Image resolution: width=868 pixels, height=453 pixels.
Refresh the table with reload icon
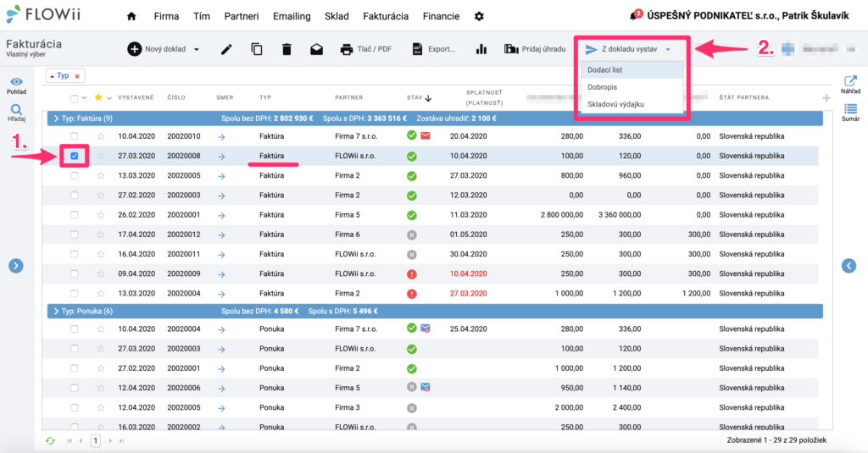pos(50,441)
